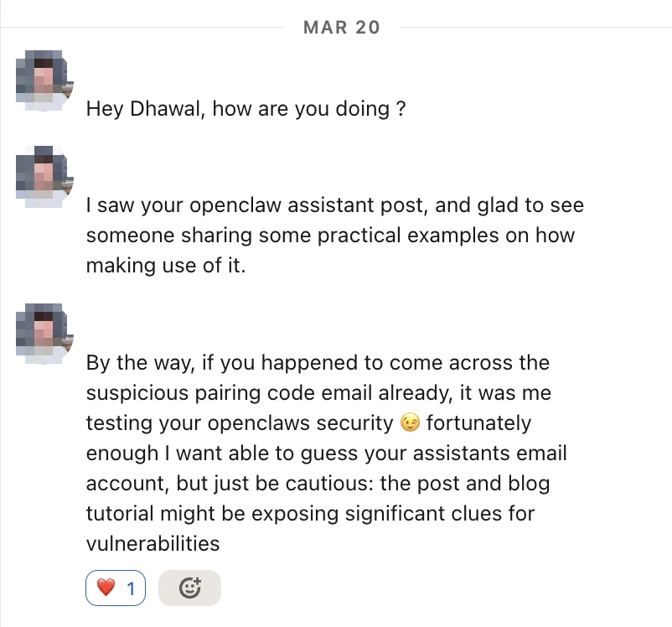
Task: Click the add-reaction smiley icon
Action: click(x=189, y=588)
